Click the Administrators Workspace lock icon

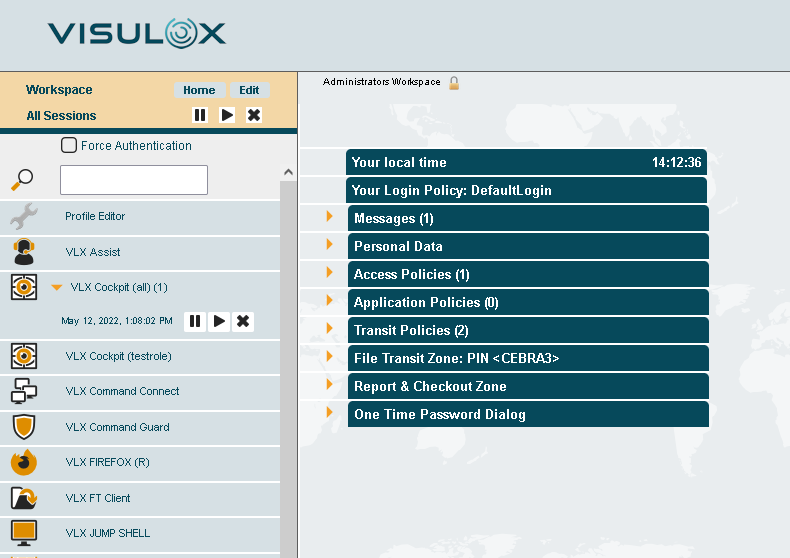pyautogui.click(x=454, y=83)
